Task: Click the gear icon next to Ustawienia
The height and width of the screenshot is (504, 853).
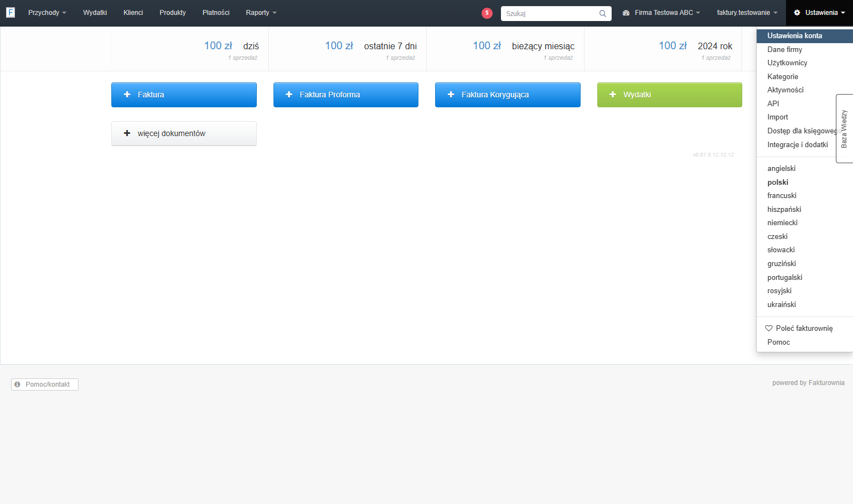Action: [797, 13]
